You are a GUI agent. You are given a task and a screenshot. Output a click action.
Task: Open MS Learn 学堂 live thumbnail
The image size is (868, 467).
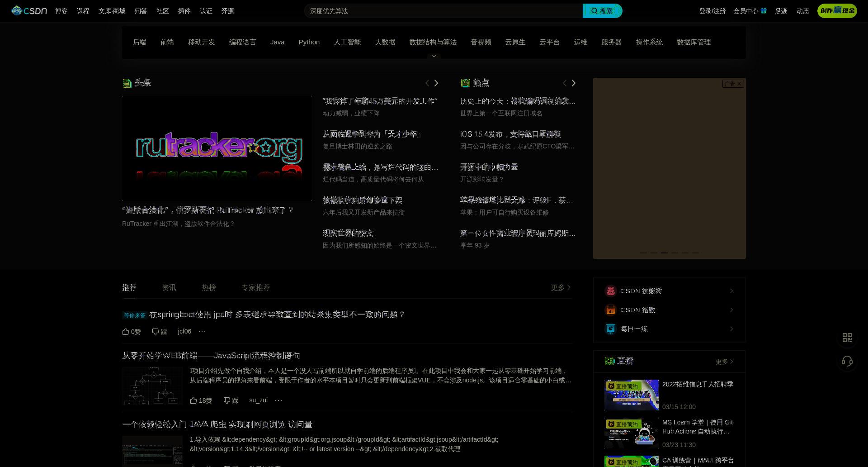632,433
